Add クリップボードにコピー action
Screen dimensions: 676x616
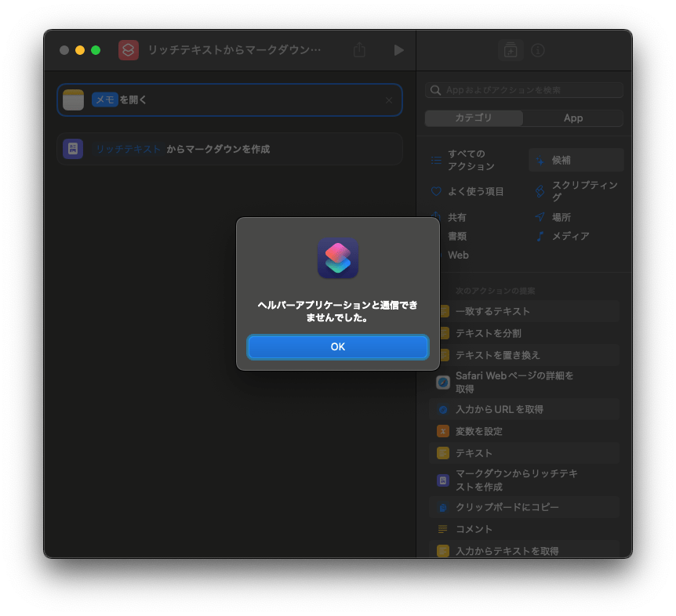524,507
